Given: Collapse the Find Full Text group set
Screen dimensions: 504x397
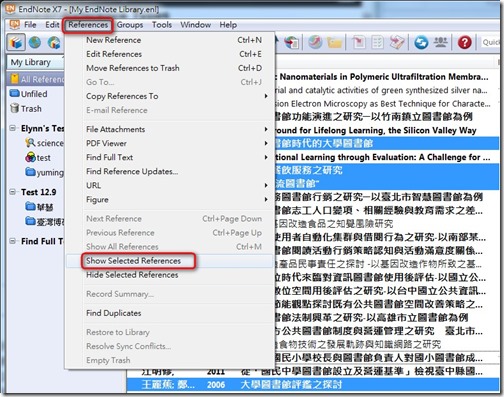Looking at the screenshot, I should [13, 241].
